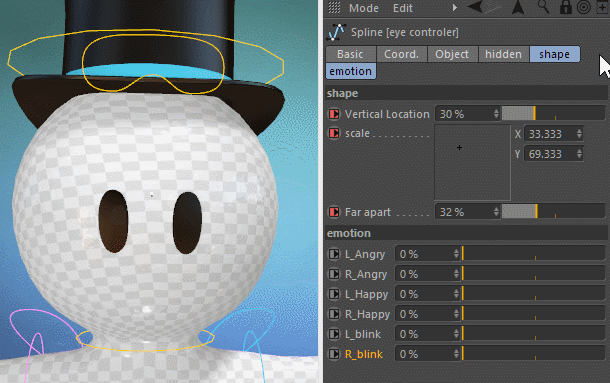The height and width of the screenshot is (383, 610).
Task: Open the Mode menu
Action: pyautogui.click(x=364, y=8)
